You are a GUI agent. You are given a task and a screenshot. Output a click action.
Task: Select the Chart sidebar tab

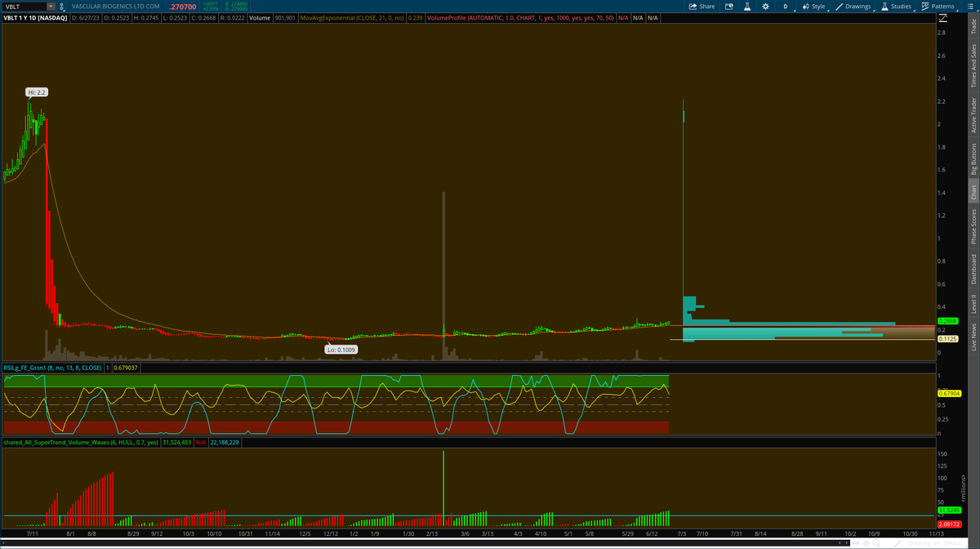973,192
